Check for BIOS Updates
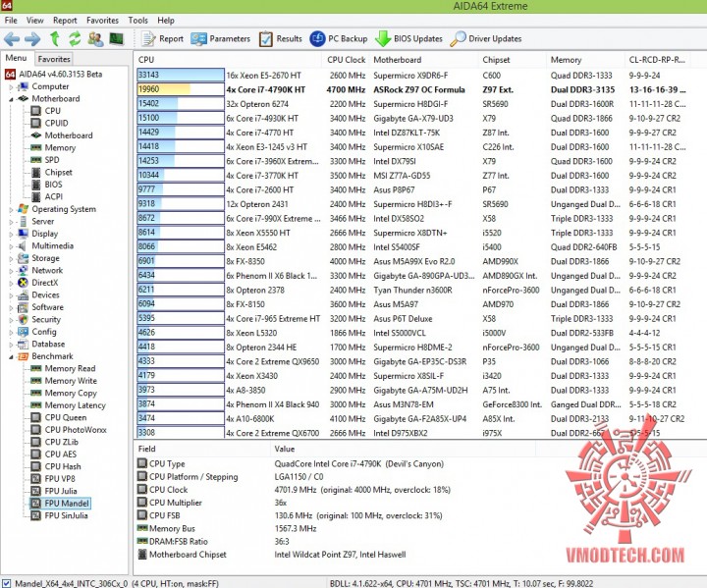Screen dimensions: 707x588 click(408, 39)
